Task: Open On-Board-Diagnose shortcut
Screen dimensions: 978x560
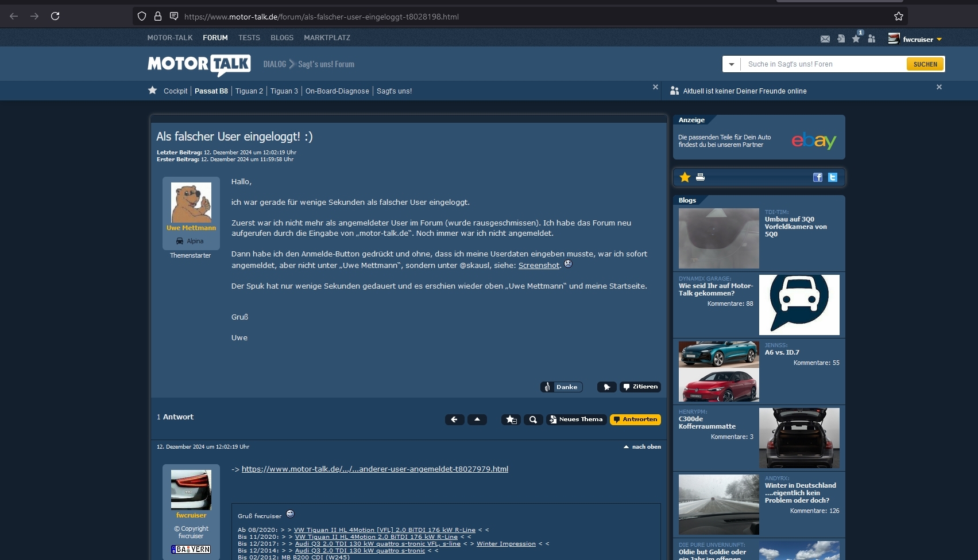Action: pyautogui.click(x=337, y=91)
